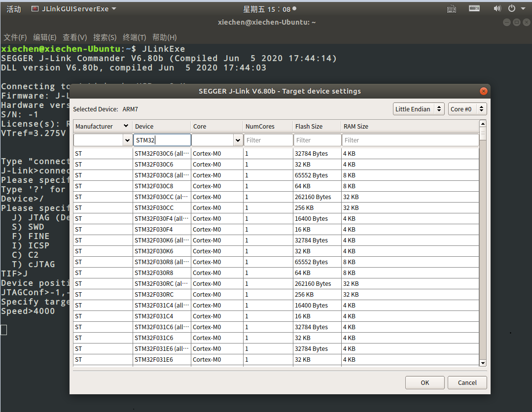This screenshot has width=532, height=412.
Task: Dismiss the dialog using Cancel
Action: [x=467, y=382]
